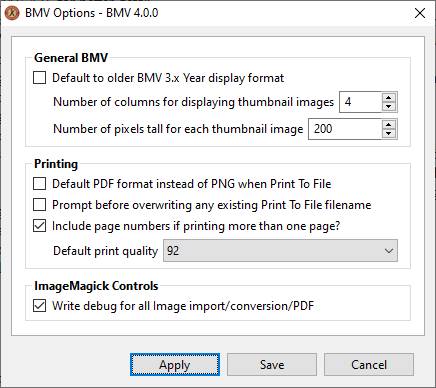Decrease thumbnail pixel height with down arrow
The height and width of the screenshot is (388, 436).
[389, 134]
